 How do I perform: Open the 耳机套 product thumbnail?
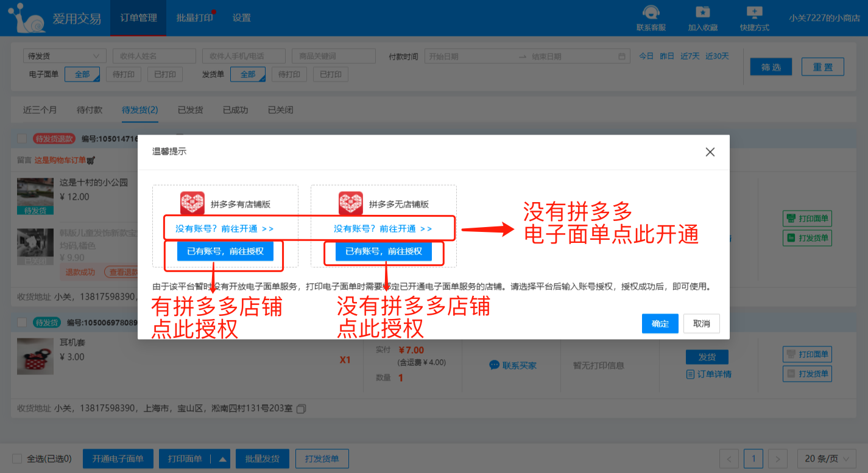coord(36,356)
